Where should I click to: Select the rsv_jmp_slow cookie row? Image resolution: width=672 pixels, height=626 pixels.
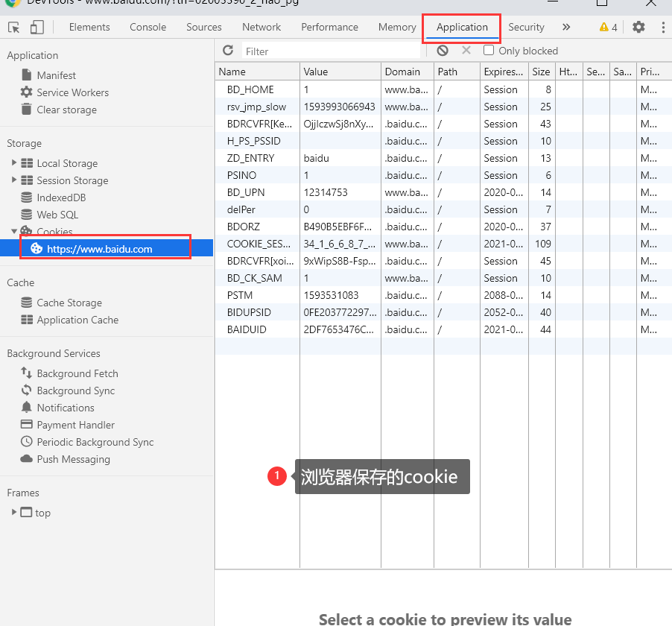[x=443, y=107]
